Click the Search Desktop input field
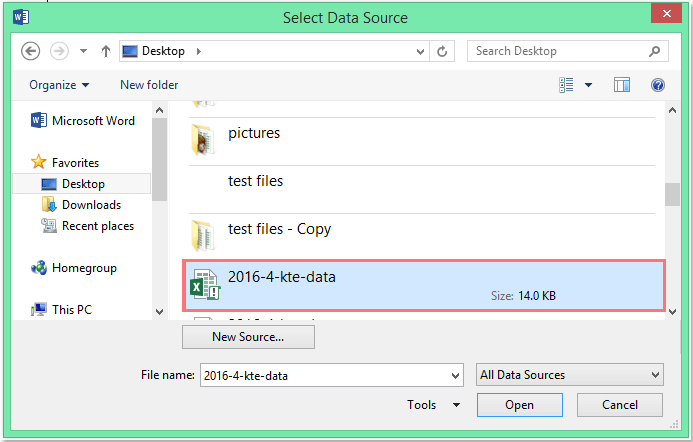Screen dimensions: 693x442 point(560,51)
